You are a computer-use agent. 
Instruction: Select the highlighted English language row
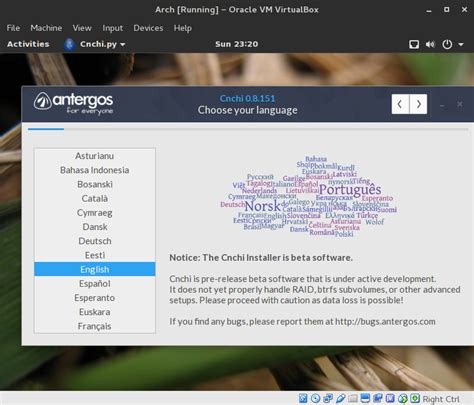[x=95, y=269]
